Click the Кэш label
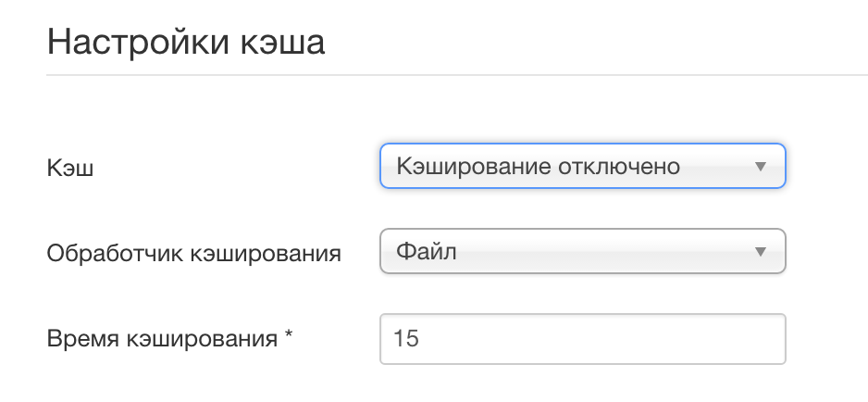868x402 pixels. pyautogui.click(x=70, y=168)
